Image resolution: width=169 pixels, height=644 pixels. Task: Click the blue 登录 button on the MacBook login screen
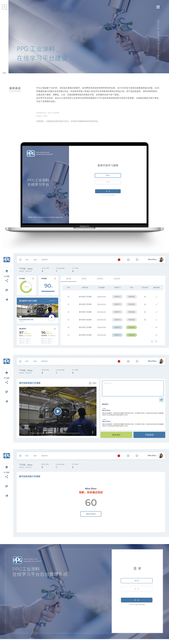pyautogui.click(x=108, y=191)
